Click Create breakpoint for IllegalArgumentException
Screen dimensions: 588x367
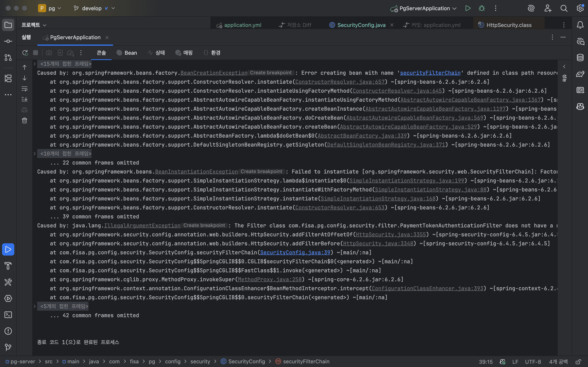204,225
